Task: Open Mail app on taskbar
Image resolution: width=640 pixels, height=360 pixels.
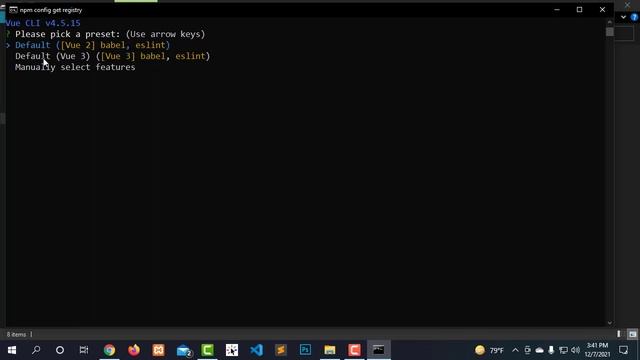Action: (x=184, y=350)
